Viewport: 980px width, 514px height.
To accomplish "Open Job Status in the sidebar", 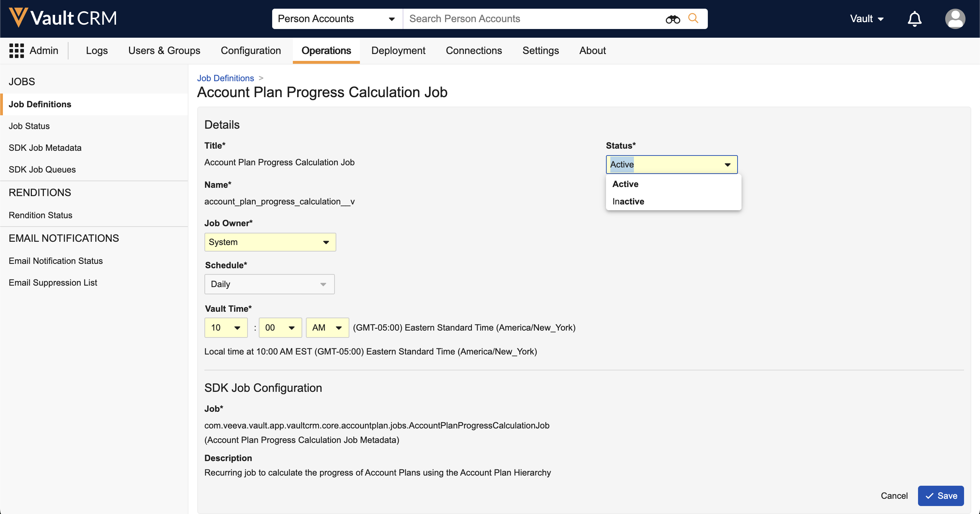I will tap(29, 126).
